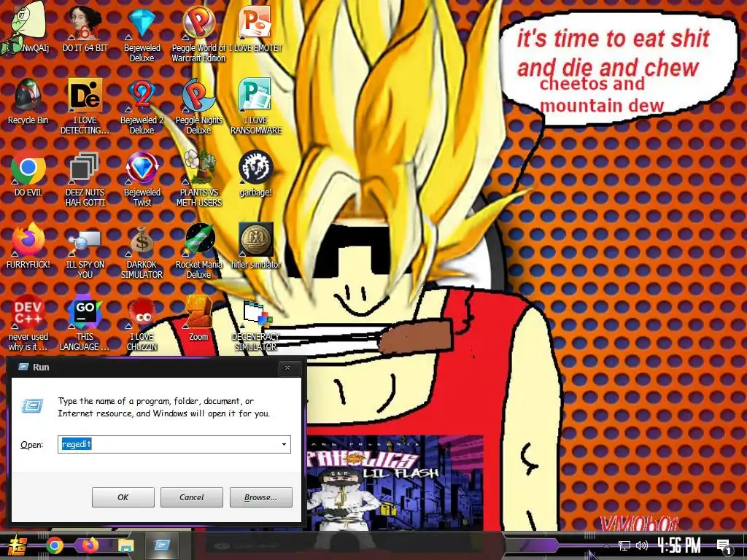This screenshot has width=747, height=560.
Task: Click the 4:56 PM clock
Action: tap(679, 545)
